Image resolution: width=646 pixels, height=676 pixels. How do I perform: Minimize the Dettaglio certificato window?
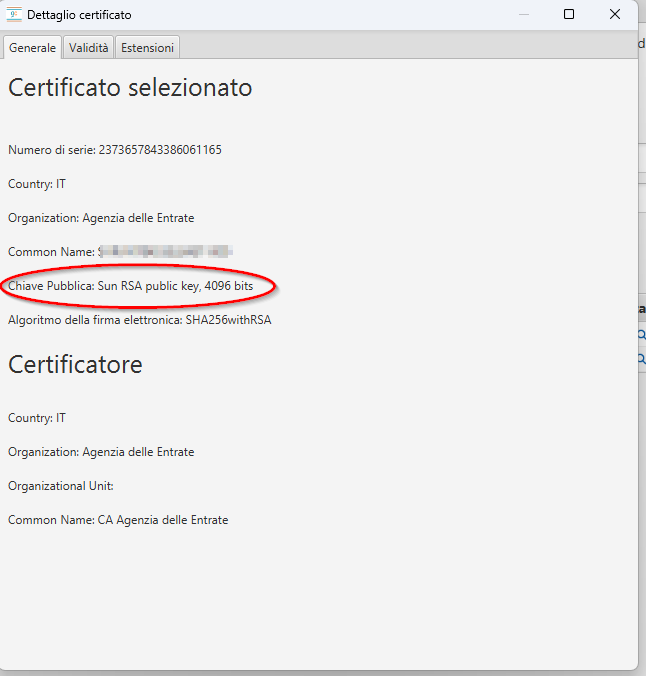click(x=524, y=14)
